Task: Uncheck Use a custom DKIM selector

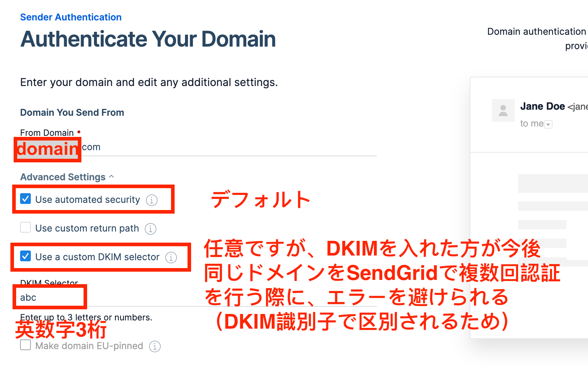Action: coord(25,256)
